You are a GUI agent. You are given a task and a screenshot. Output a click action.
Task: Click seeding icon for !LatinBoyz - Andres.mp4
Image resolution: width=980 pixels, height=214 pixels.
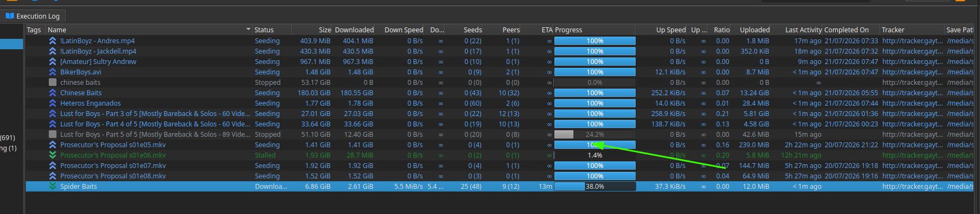coord(53,41)
